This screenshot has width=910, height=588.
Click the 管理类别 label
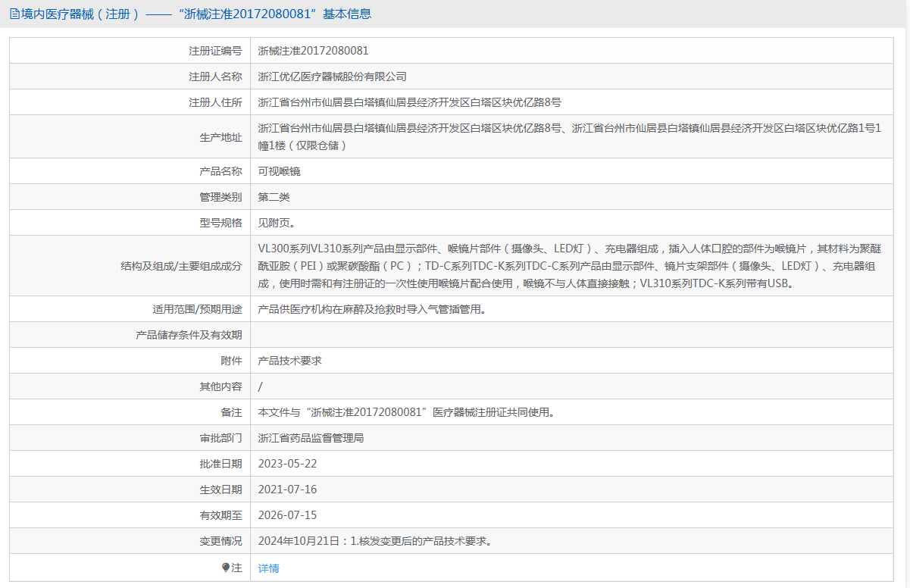pyautogui.click(x=221, y=197)
